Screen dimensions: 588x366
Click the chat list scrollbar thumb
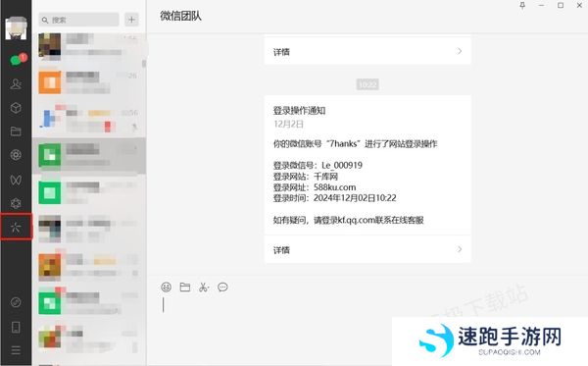[144, 64]
